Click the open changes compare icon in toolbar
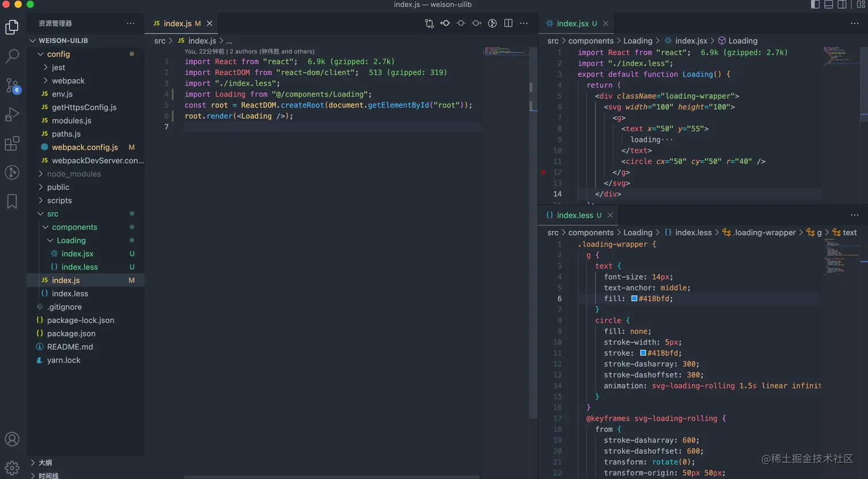The image size is (868, 479). coord(429,24)
